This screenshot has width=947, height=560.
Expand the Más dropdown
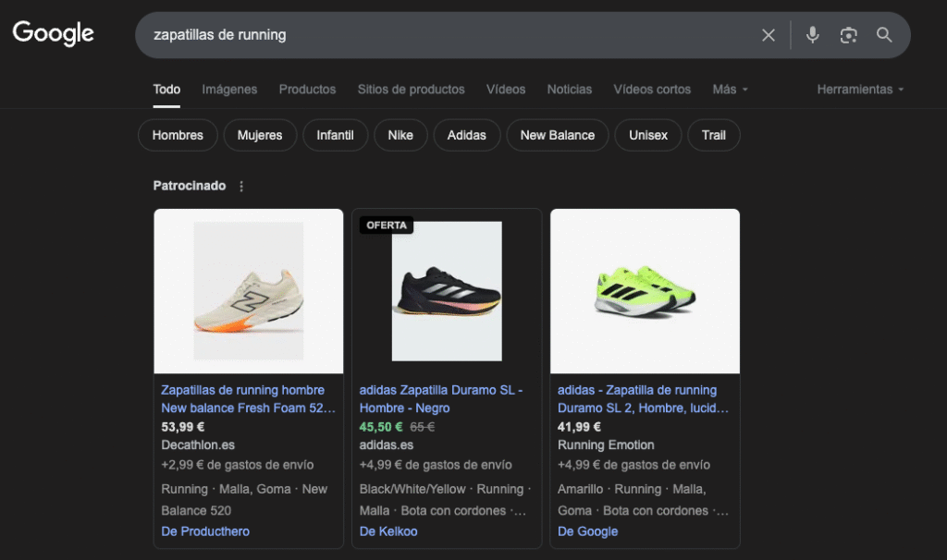[730, 90]
